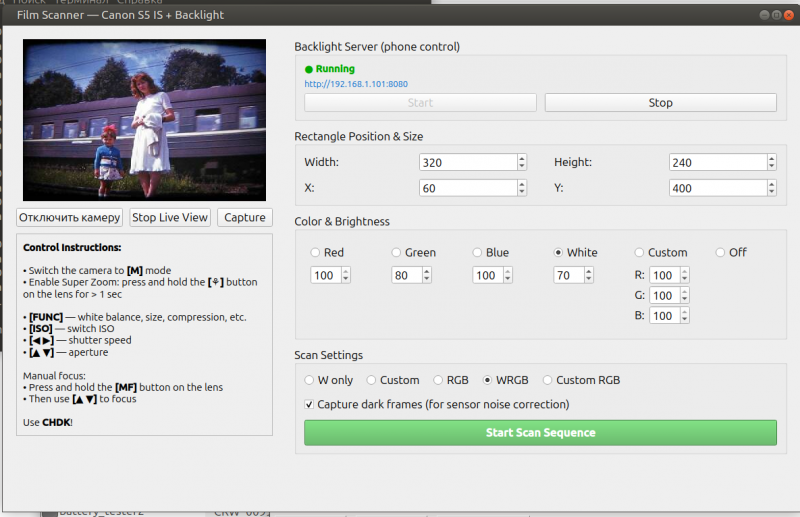
Task: Click the Y position input field
Action: (x=715, y=188)
